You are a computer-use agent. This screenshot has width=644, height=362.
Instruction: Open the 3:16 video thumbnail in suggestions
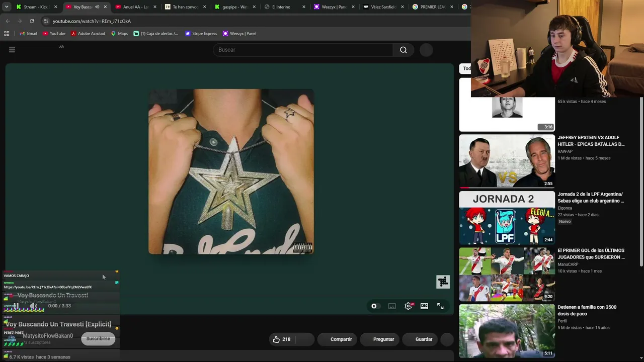click(507, 114)
